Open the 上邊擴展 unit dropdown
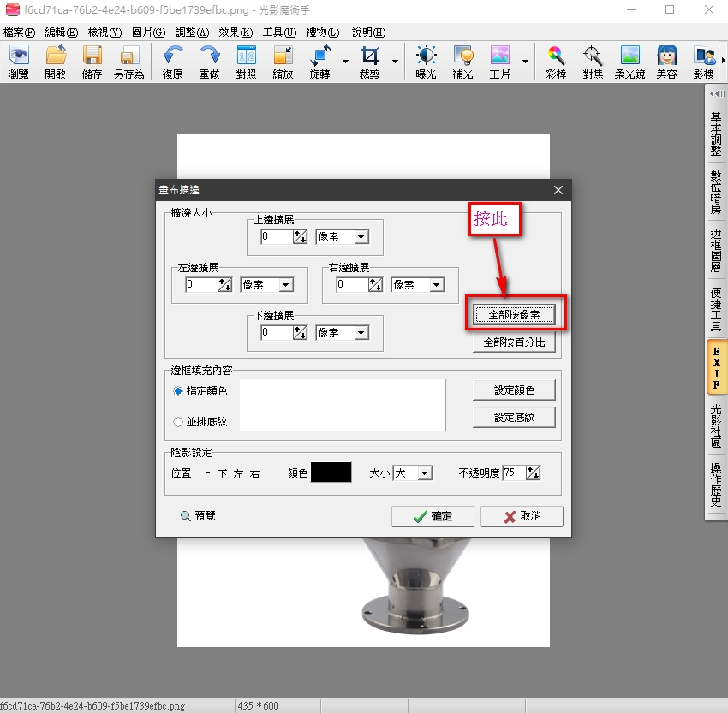 pos(361,237)
